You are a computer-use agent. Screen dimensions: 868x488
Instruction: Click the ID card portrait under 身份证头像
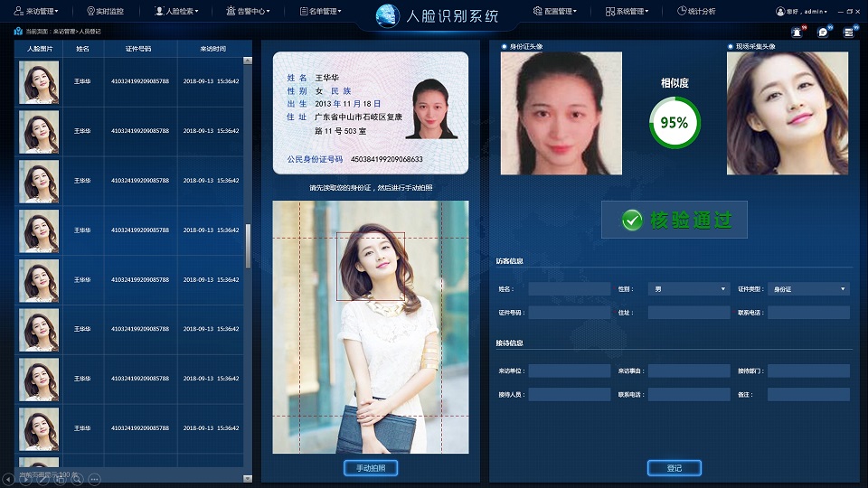click(561, 114)
